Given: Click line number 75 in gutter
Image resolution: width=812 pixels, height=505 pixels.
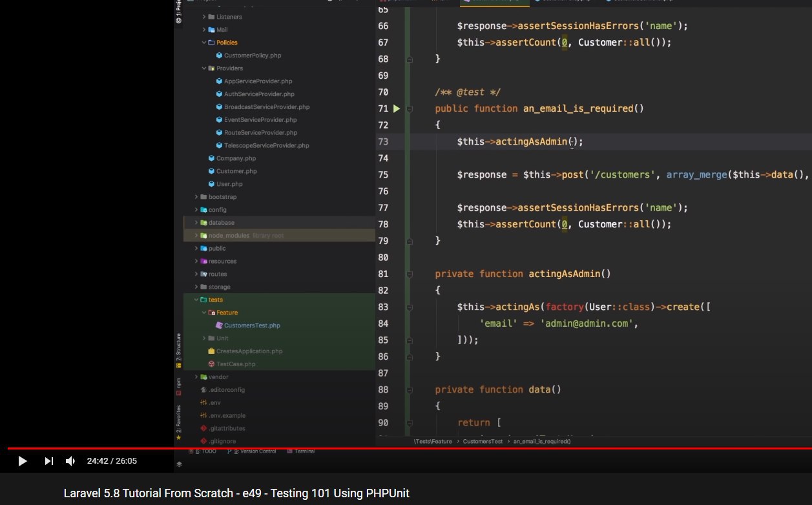Looking at the screenshot, I should pyautogui.click(x=382, y=175).
